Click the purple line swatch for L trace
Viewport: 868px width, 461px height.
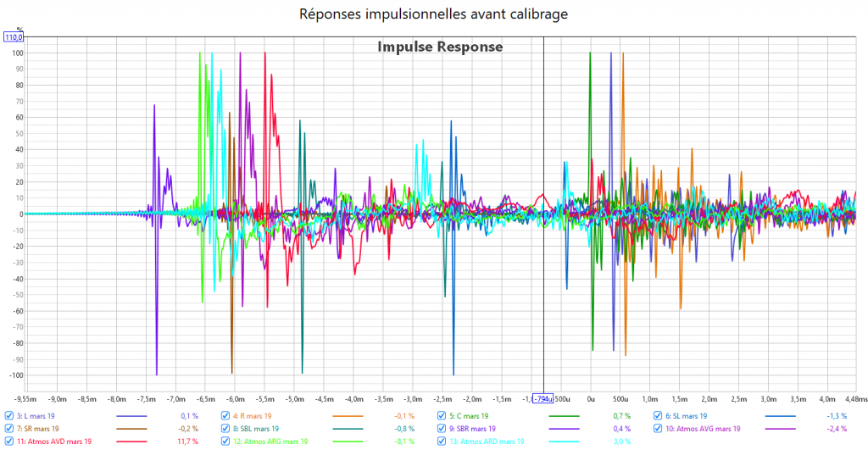point(131,416)
